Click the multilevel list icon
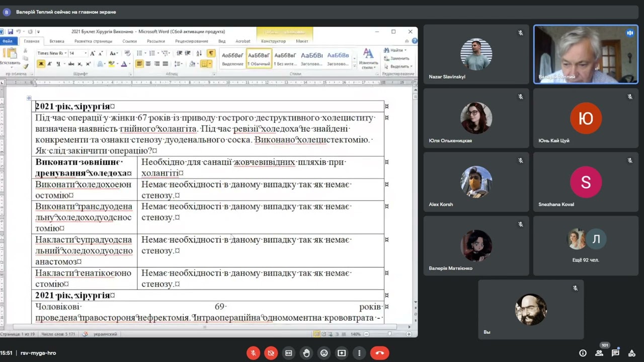 click(x=164, y=53)
